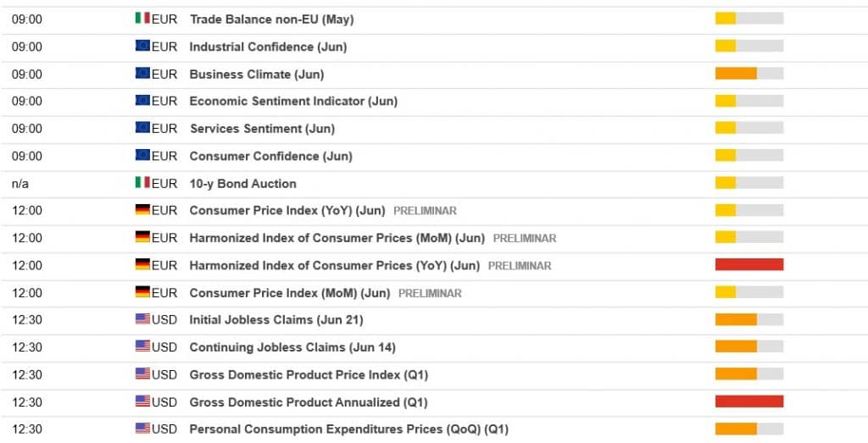Click red impact bar for German HICP (YoY)
The width and height of the screenshot is (868, 443).
(x=748, y=265)
